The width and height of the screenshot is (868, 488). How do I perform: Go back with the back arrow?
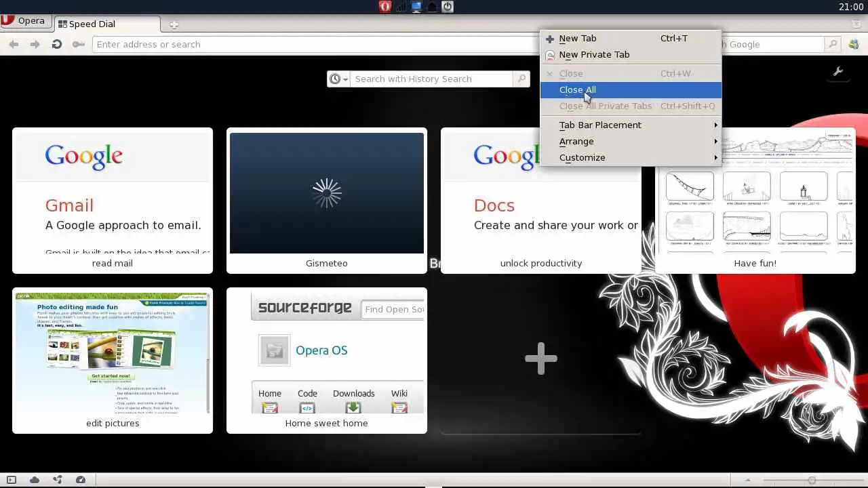click(x=14, y=45)
